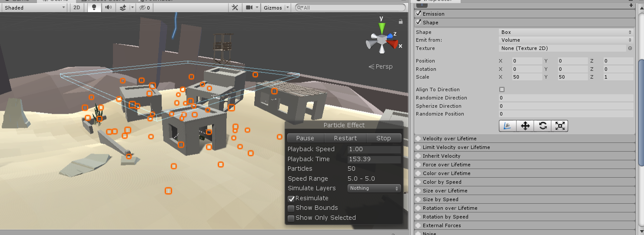Click the Texture object picker circle icon
This screenshot has height=235, width=644.
coord(630,48)
